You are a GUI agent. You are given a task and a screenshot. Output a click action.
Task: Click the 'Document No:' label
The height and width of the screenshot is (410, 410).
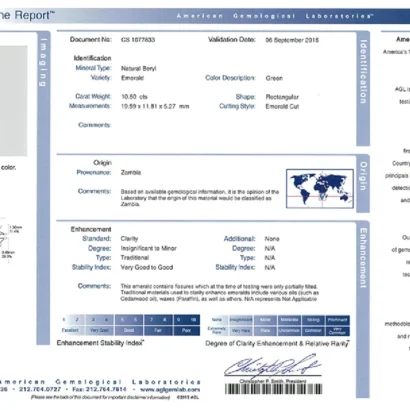coord(91,39)
